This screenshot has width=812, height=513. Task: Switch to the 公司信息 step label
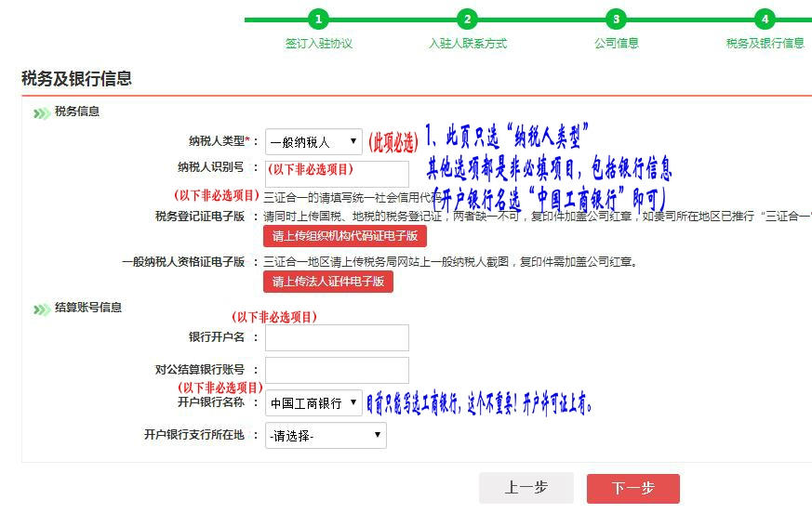click(616, 44)
